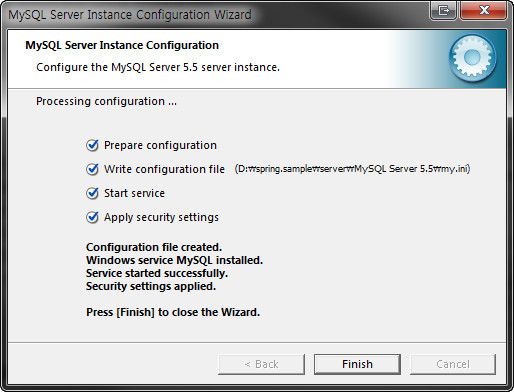The width and height of the screenshot is (514, 392).
Task: Click the greyed-out Cancel button
Action: click(453, 364)
